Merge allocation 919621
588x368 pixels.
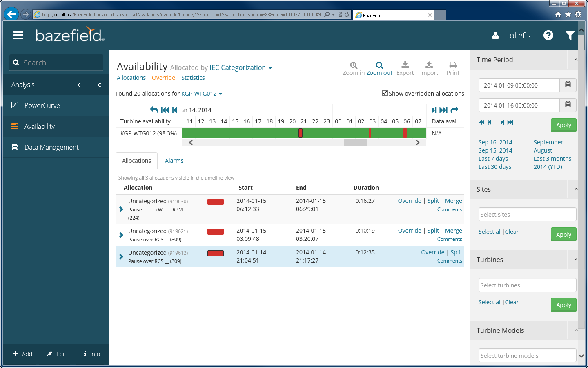coord(454,231)
